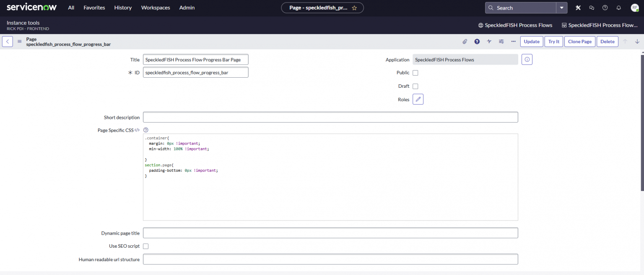Open additional actions with the ellipsis menu

point(513,41)
